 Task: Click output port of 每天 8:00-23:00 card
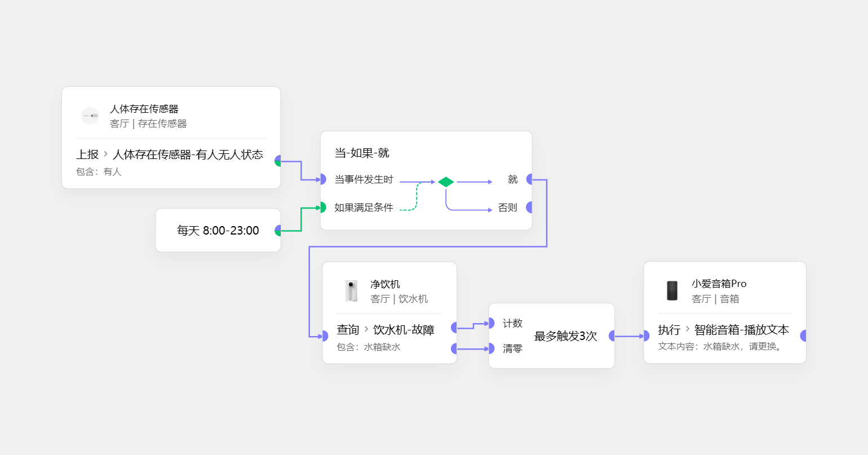(278, 231)
